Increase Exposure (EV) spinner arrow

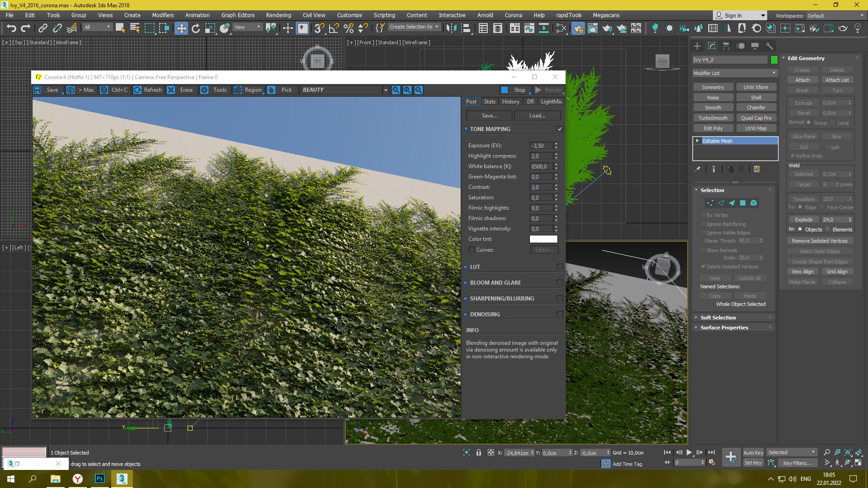point(556,144)
